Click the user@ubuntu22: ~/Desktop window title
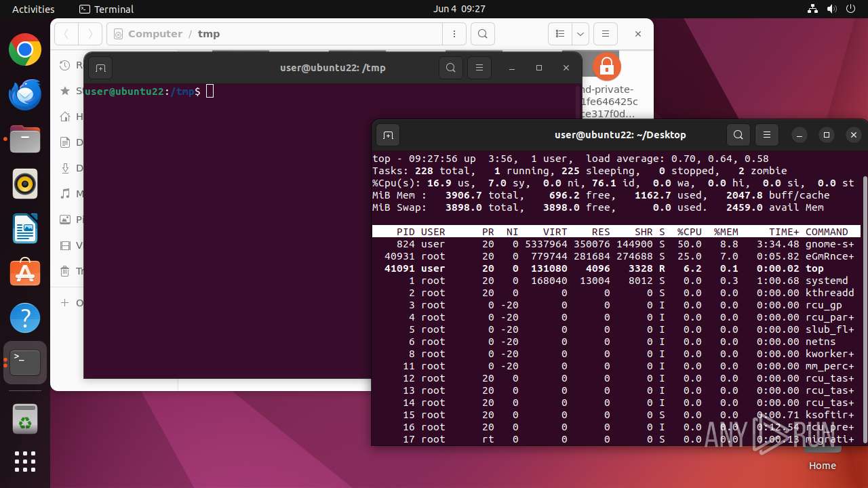 (x=620, y=135)
